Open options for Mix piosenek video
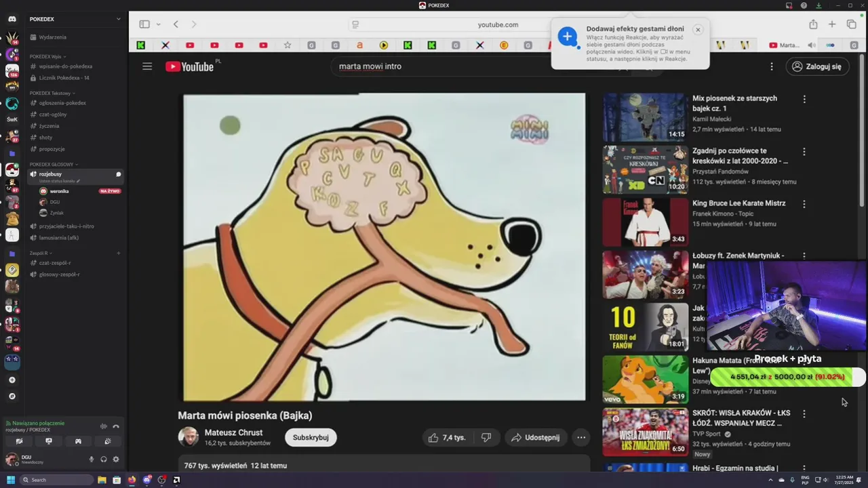This screenshot has width=868, height=488. 804,99
